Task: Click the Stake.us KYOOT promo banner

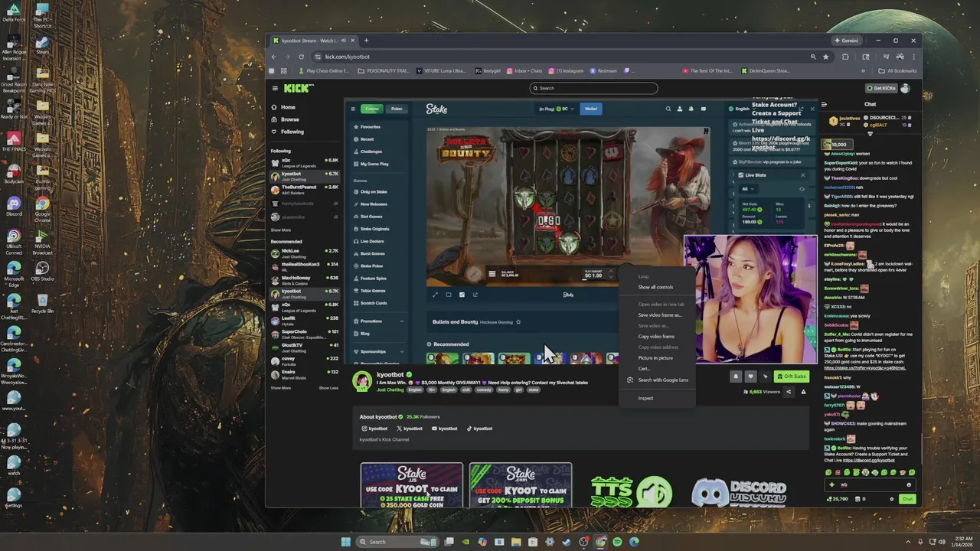Action: [412, 485]
